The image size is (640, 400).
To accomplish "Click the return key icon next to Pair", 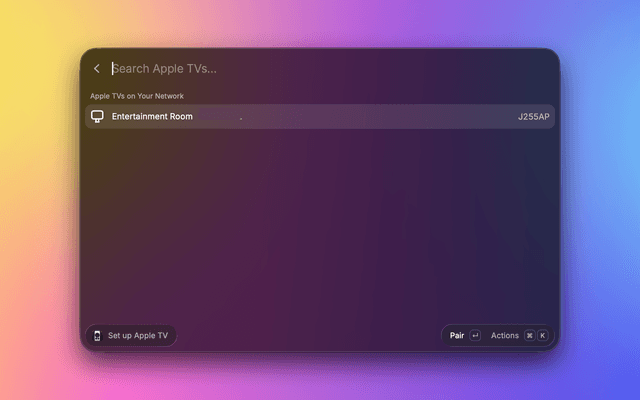I will pyautogui.click(x=475, y=336).
